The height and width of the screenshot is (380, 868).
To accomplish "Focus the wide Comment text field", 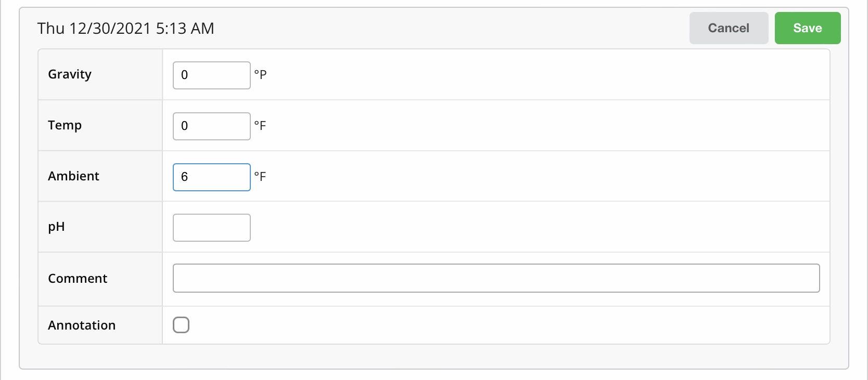I will pyautogui.click(x=496, y=278).
